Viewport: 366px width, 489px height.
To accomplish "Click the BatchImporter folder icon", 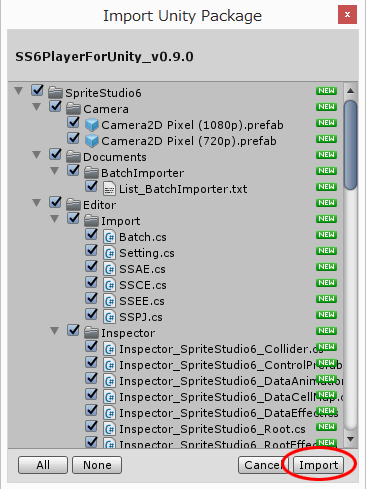I will pyautogui.click(x=91, y=172).
